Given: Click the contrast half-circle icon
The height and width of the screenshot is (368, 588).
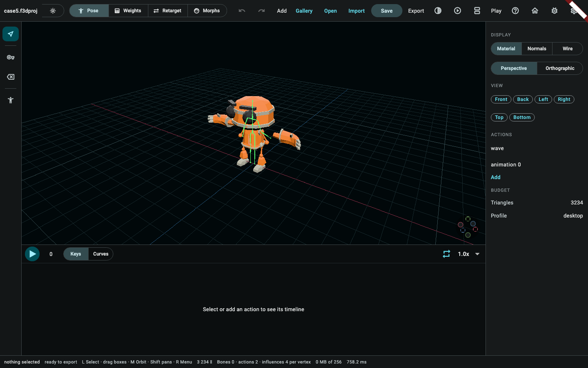Looking at the screenshot, I should (438, 11).
